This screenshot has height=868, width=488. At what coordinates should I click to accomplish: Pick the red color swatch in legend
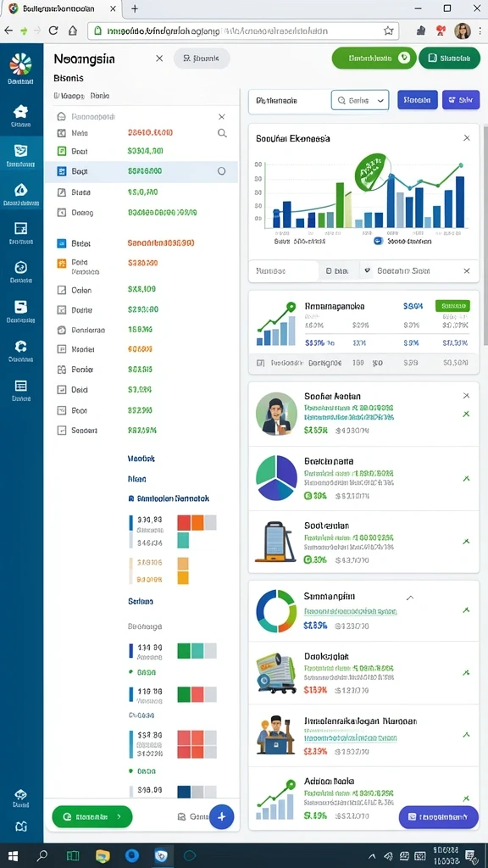coord(184,522)
